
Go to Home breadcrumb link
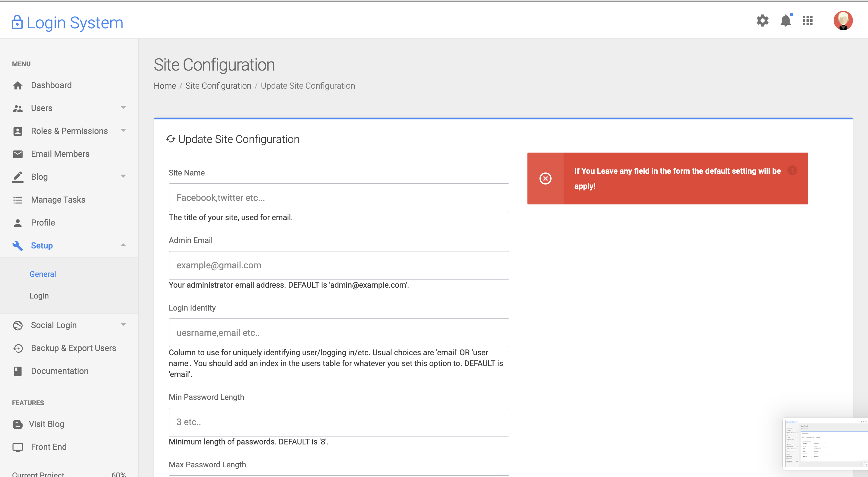[x=165, y=86]
